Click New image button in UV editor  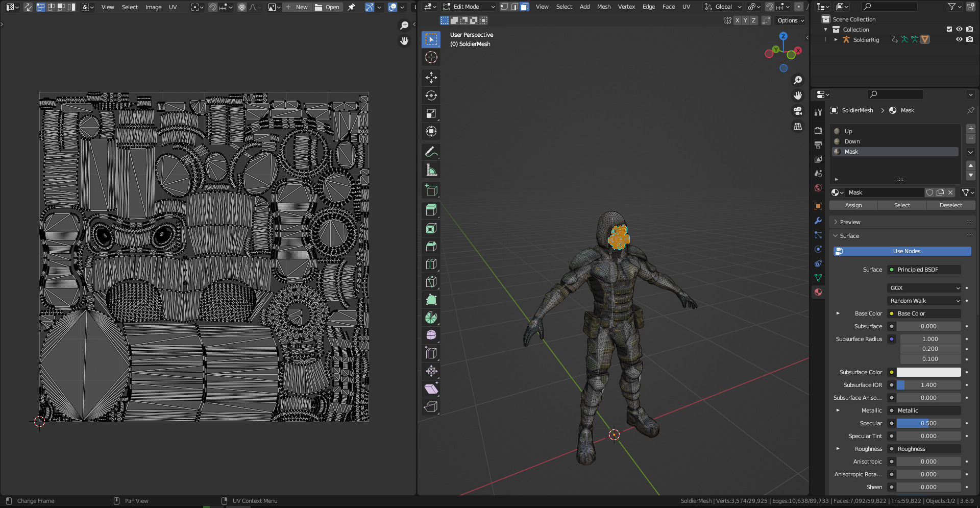pos(297,7)
